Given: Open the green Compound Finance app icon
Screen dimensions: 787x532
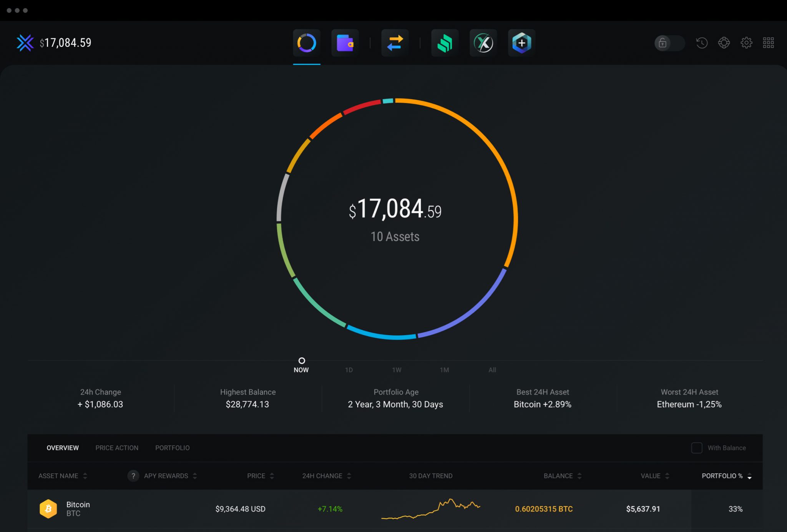Looking at the screenshot, I should pos(445,43).
